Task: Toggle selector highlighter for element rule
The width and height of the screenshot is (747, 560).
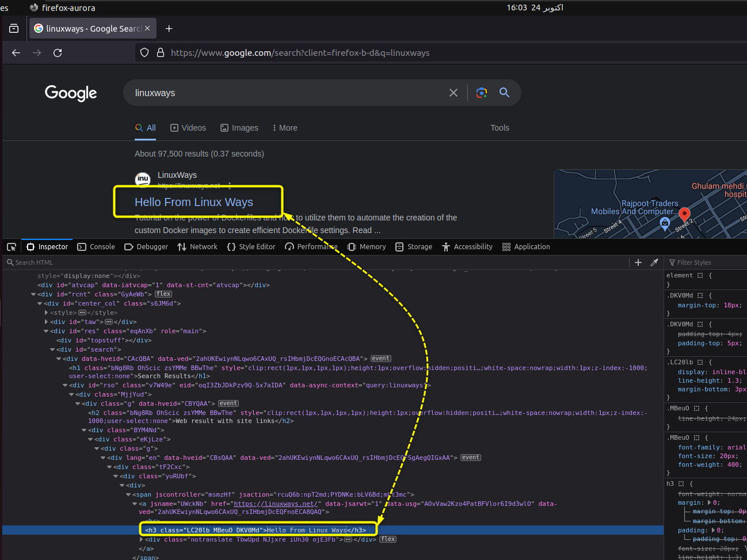Action: coord(700,276)
